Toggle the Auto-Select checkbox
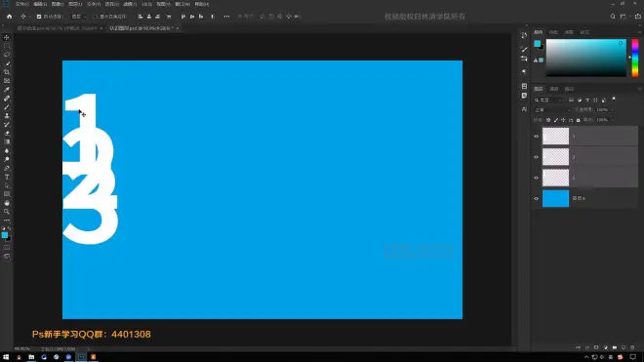Screen dimensions: 644x362 39,17
